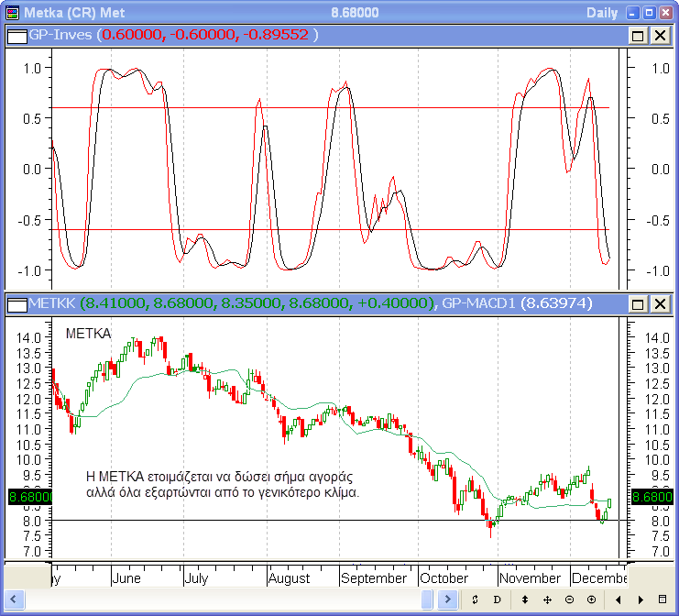Click the horizontal scrollbar thumb
Screen dimensions: 679x616
point(427,599)
